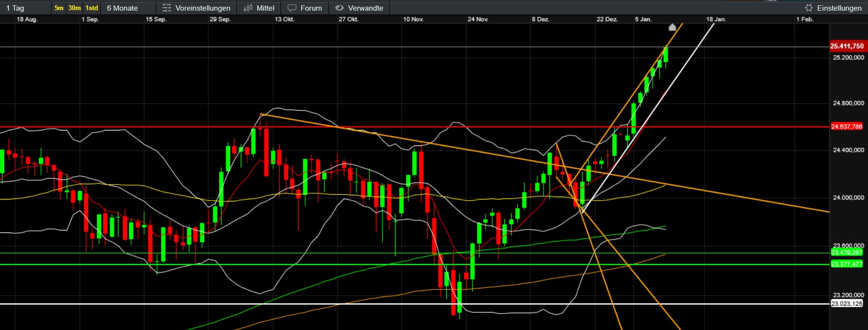The height and width of the screenshot is (330, 868).
Task: Click the white 23.023,125 level label
Action: click(846, 304)
